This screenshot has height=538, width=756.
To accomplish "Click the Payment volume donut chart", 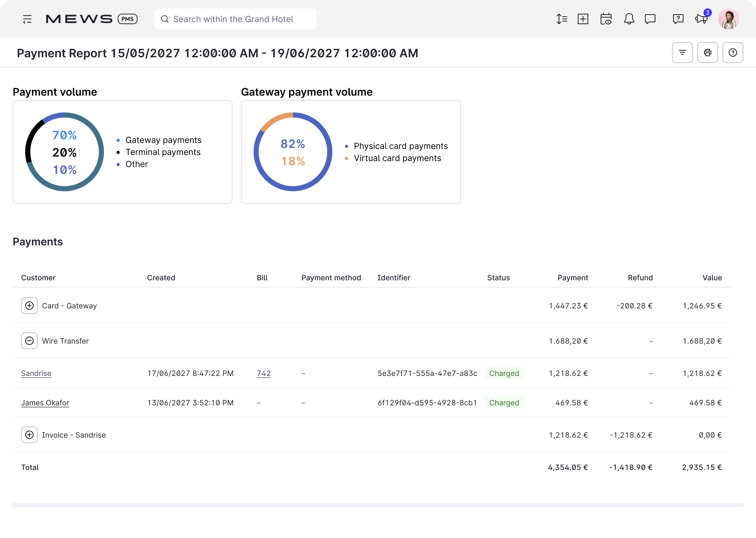I will coord(65,152).
